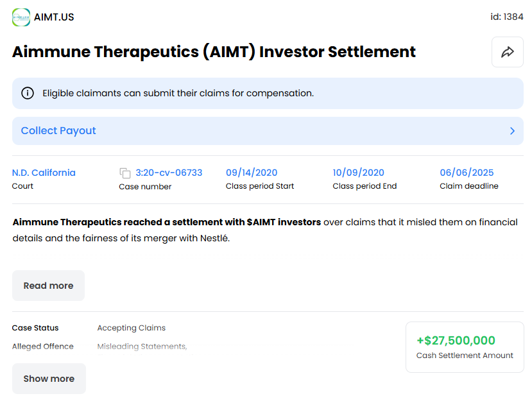Click the eligible claimants info message
532x403 pixels.
coord(178,93)
